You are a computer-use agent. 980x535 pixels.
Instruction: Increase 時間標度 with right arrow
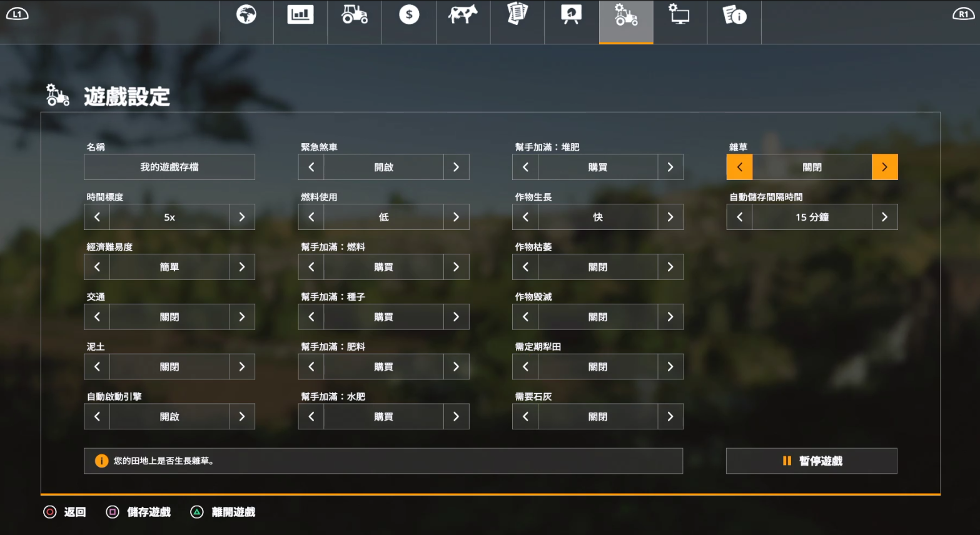[x=242, y=217]
